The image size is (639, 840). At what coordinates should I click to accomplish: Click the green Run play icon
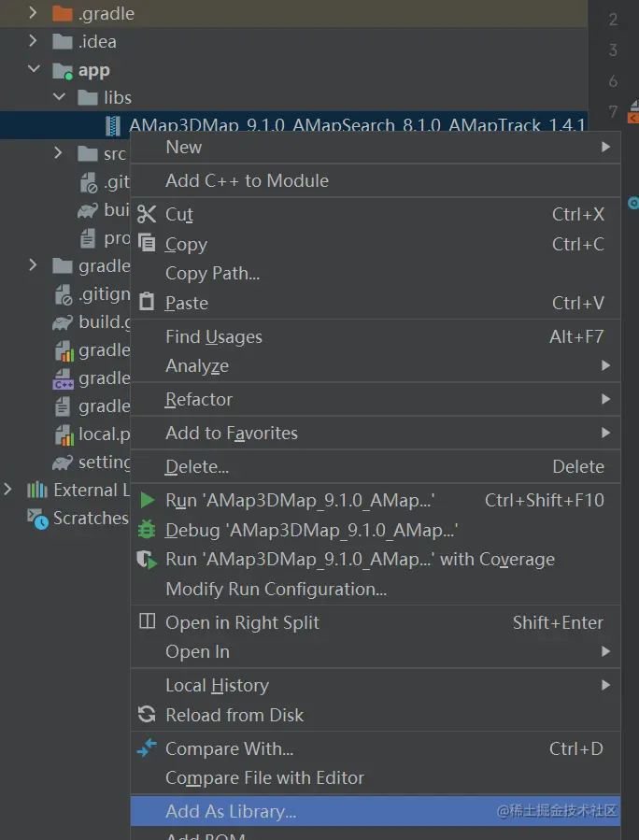click(x=147, y=500)
